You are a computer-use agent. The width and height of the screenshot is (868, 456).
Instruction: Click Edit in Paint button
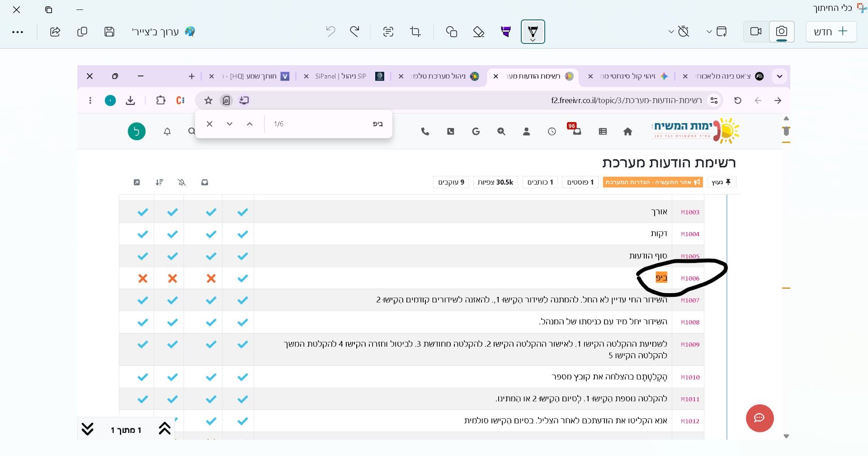(164, 32)
